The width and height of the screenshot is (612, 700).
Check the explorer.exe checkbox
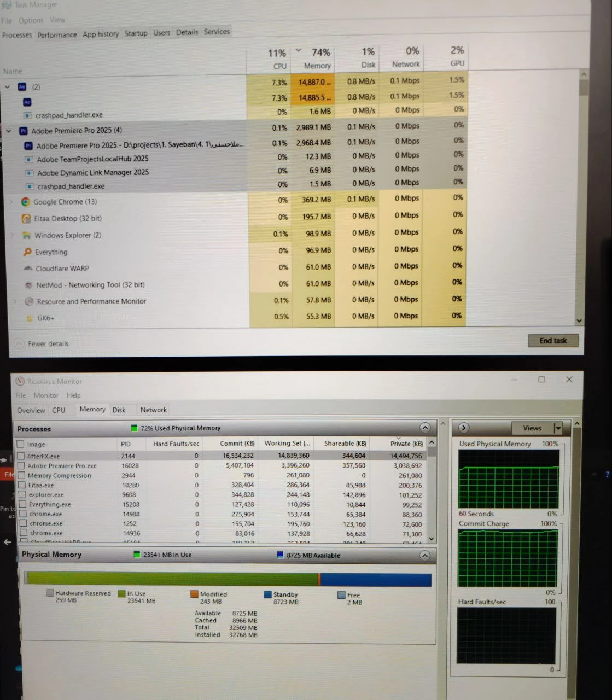(x=21, y=494)
